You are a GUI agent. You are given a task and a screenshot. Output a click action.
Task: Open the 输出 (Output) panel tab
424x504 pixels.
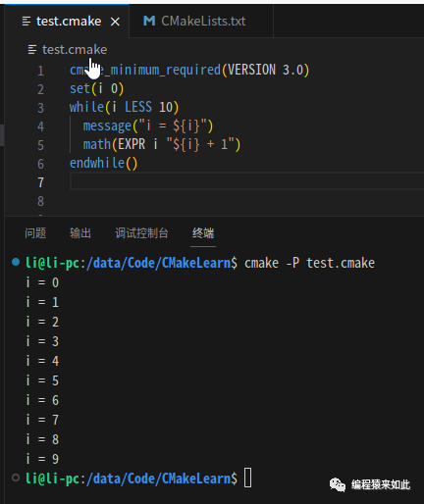80,233
